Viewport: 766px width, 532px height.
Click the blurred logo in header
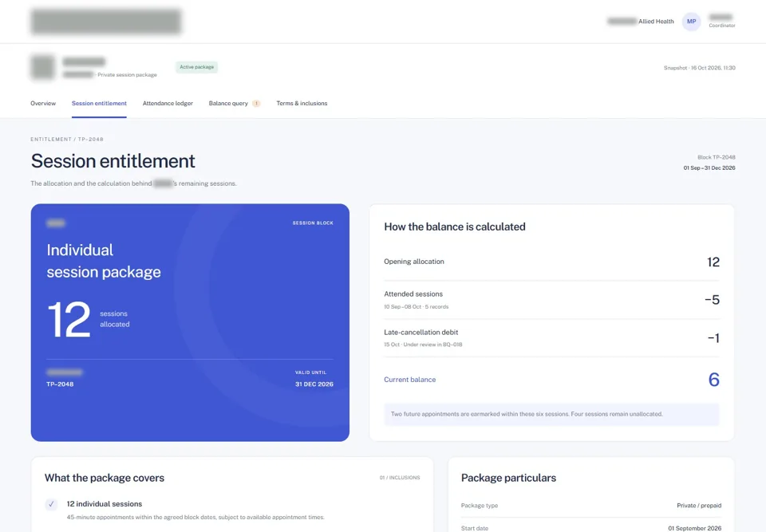[106, 22]
